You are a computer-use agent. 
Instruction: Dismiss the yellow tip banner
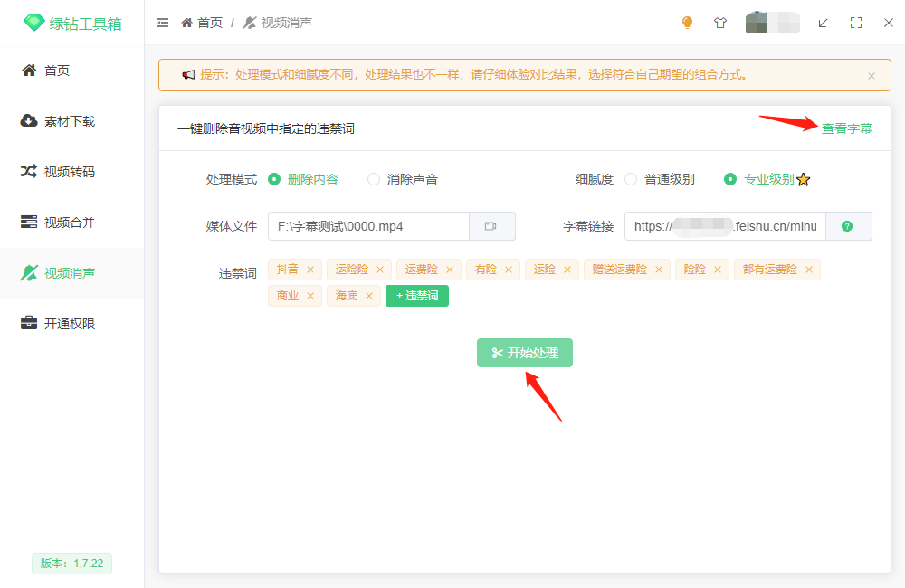pos(872,75)
